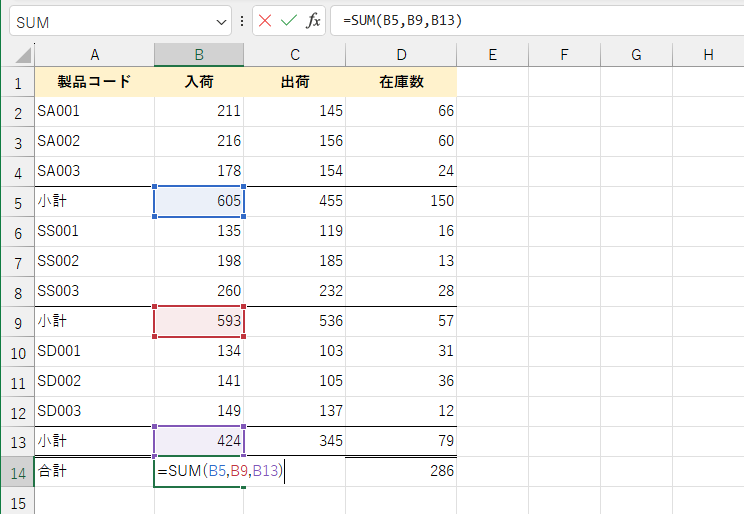Select cell SD002
Image resolution: width=744 pixels, height=514 pixels.
click(94, 382)
